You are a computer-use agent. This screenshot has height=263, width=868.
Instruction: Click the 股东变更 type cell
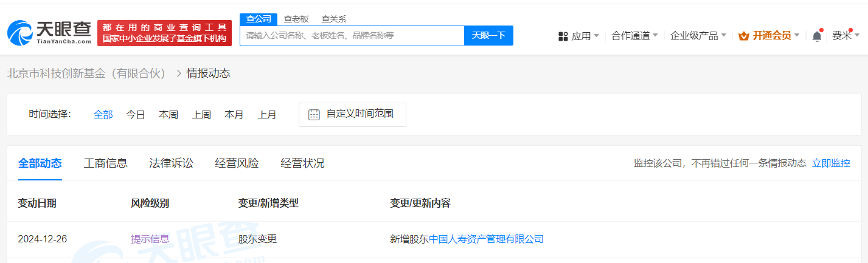pyautogui.click(x=257, y=239)
